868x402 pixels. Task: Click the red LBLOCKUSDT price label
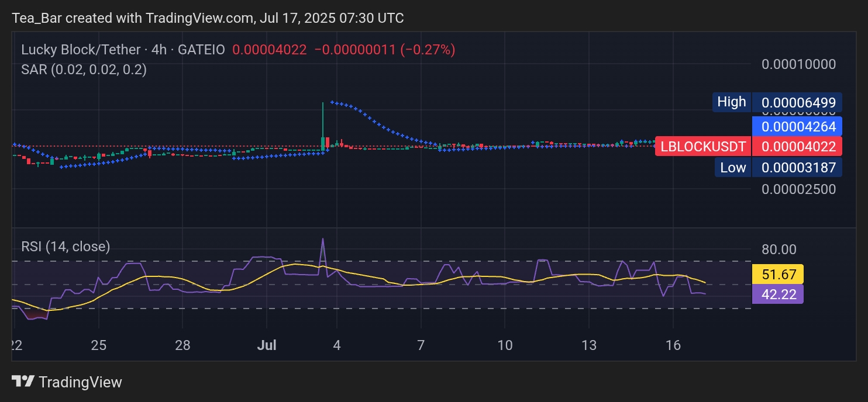click(x=703, y=145)
